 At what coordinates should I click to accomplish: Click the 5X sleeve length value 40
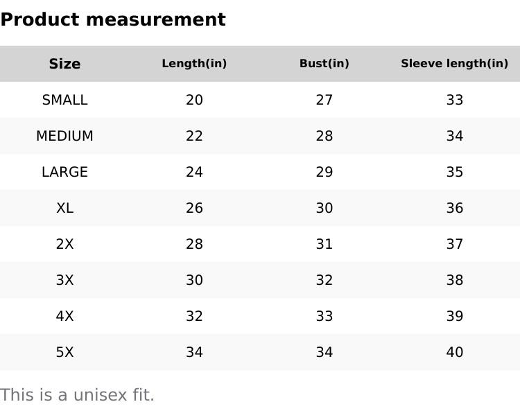(454, 352)
